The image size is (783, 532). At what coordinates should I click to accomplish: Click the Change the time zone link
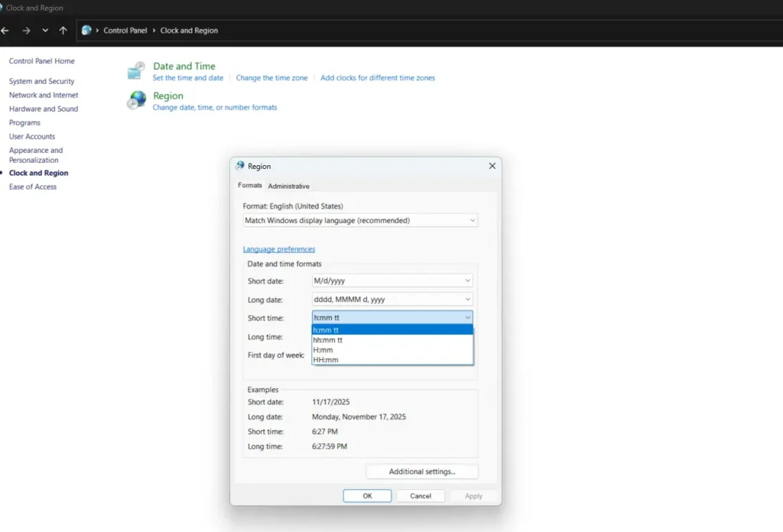(271, 77)
